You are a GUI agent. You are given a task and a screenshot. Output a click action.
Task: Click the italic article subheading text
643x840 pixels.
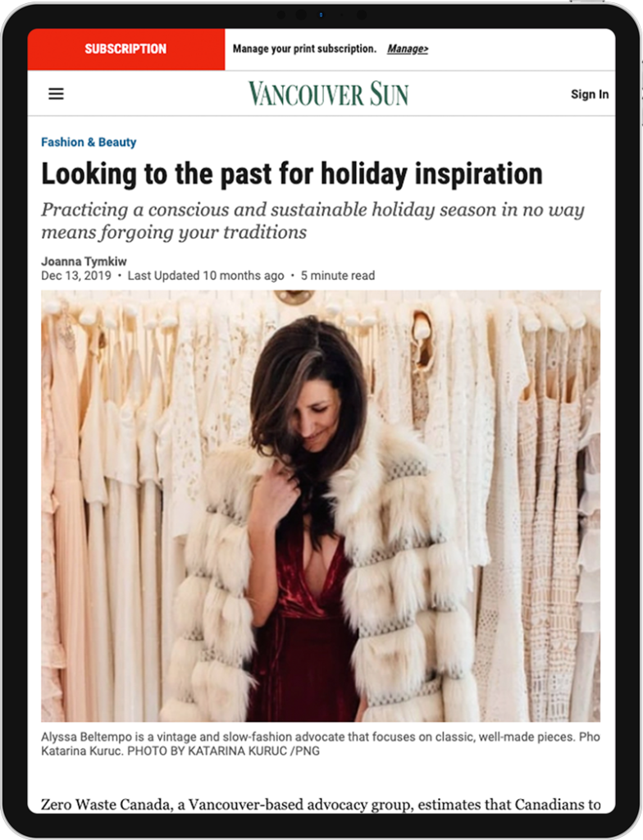click(313, 221)
